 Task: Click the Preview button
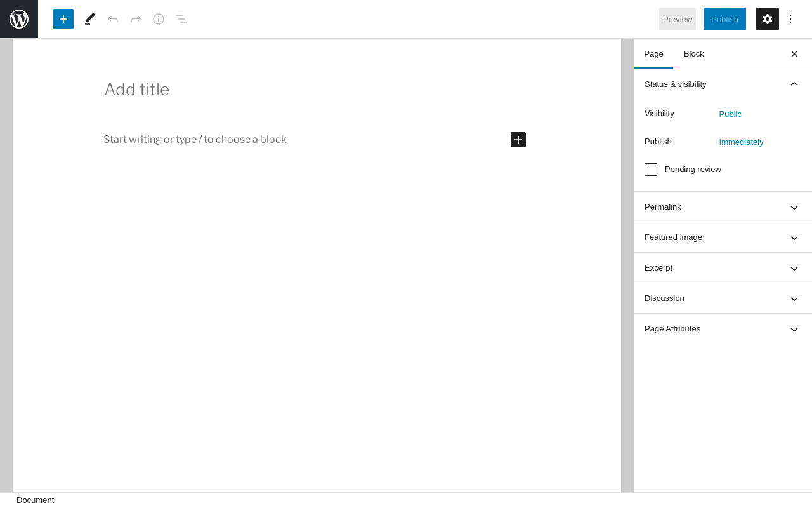click(678, 19)
